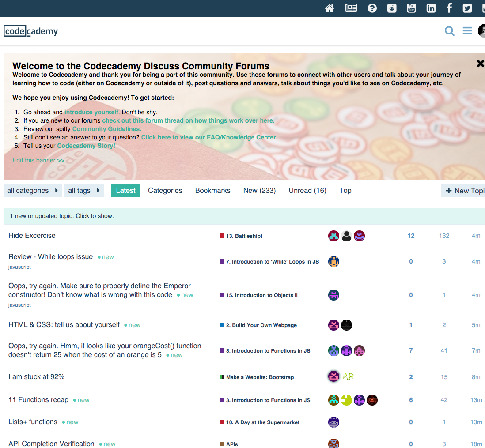Open the all categories dropdown

pyautogui.click(x=33, y=190)
